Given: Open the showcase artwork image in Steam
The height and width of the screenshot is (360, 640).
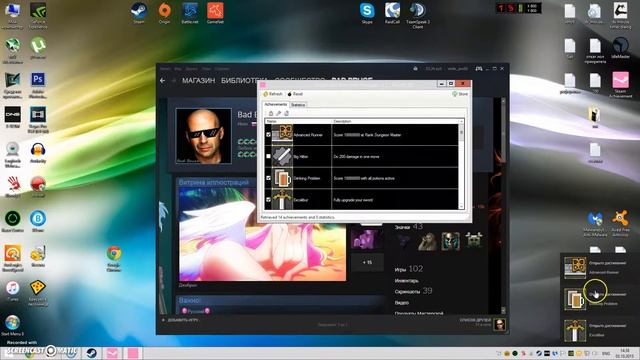Looking at the screenshot, I should [x=262, y=234].
